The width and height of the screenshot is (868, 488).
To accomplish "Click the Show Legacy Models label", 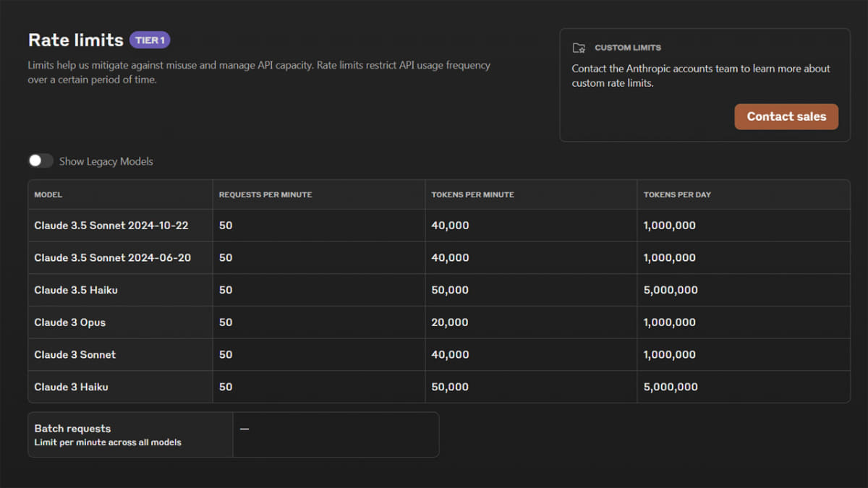I will point(106,161).
